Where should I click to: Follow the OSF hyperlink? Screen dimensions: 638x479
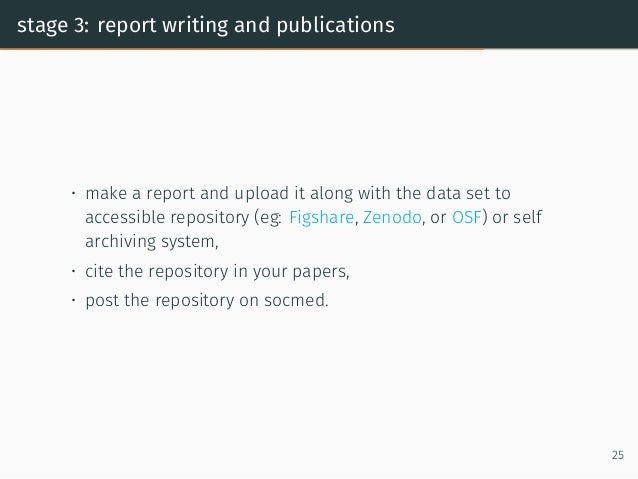tap(467, 217)
